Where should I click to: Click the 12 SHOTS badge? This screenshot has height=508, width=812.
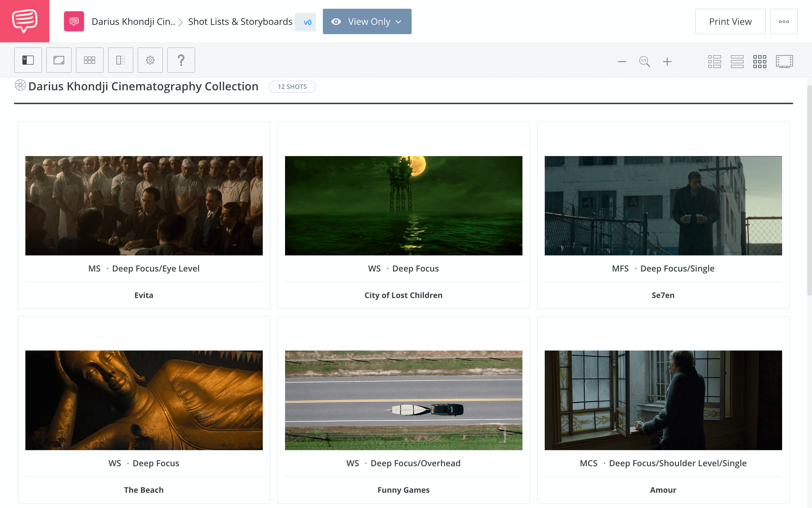[x=292, y=87]
